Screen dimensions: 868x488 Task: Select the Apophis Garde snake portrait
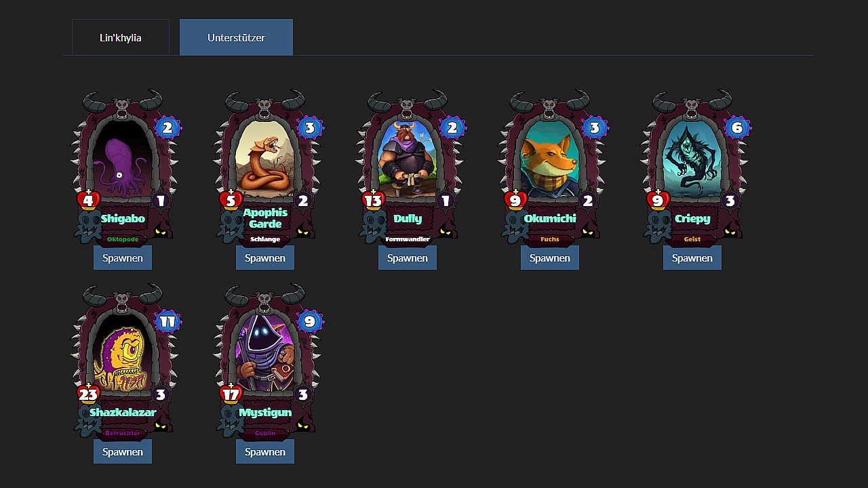coord(264,159)
